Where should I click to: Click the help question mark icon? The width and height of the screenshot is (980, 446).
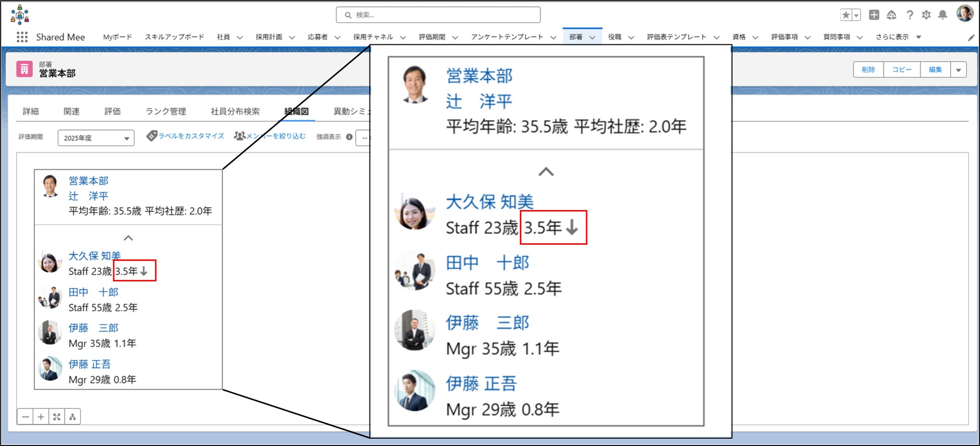pos(909,15)
